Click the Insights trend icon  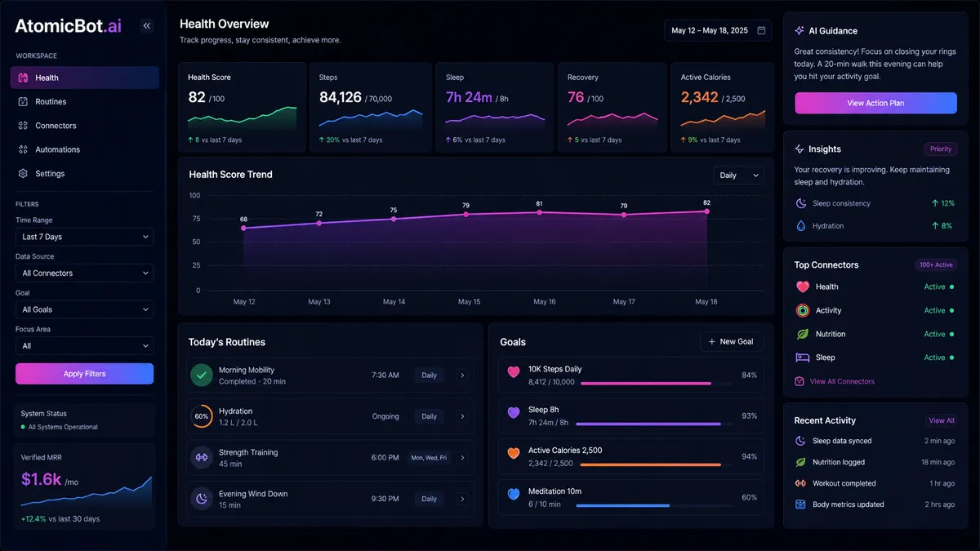pyautogui.click(x=800, y=149)
